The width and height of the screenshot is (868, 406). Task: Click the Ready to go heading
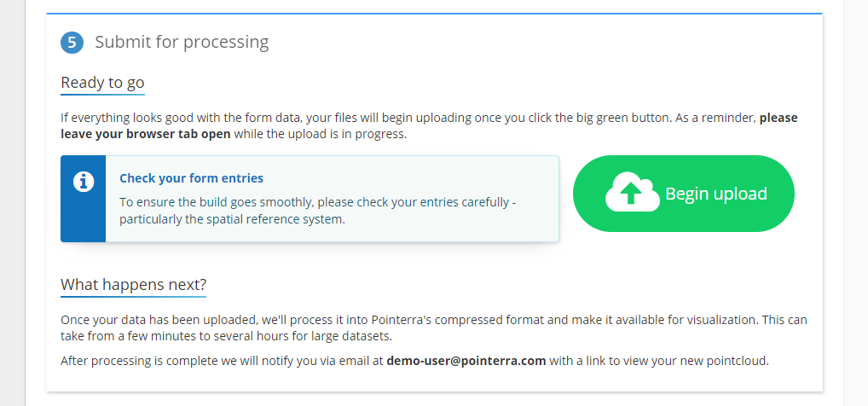[x=102, y=83]
